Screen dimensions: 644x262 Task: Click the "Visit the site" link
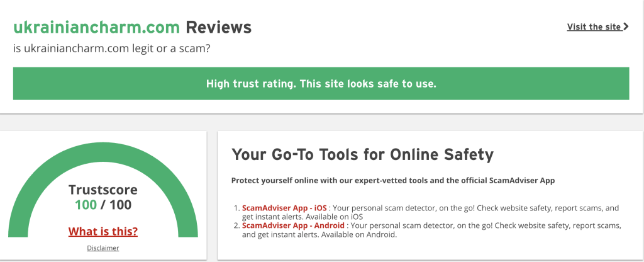(x=594, y=26)
